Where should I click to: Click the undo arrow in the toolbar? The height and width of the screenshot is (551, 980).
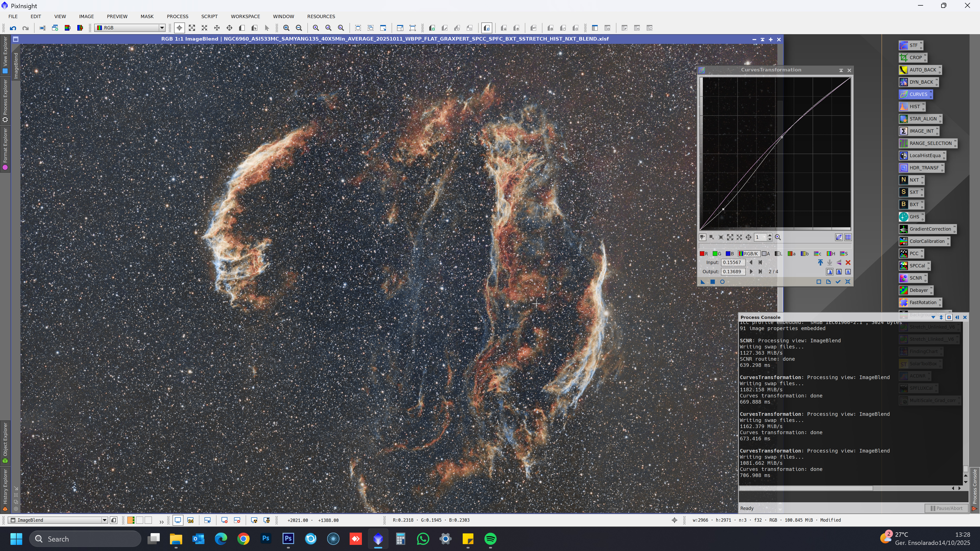(13, 28)
